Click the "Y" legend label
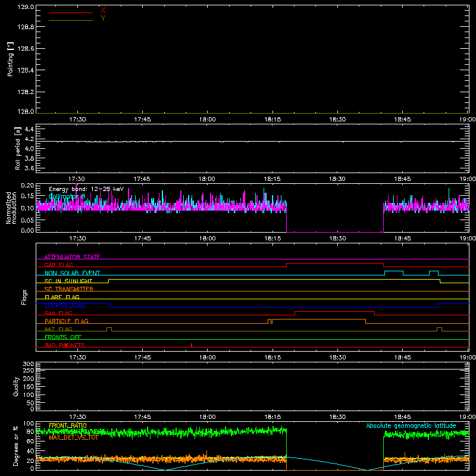The height and width of the screenshot is (476, 476). 103,18
